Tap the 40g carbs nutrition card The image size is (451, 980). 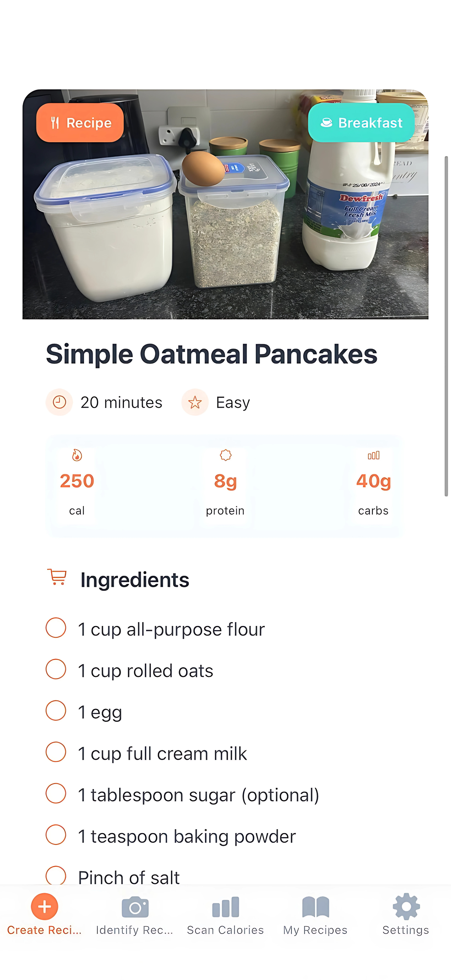[x=373, y=486]
